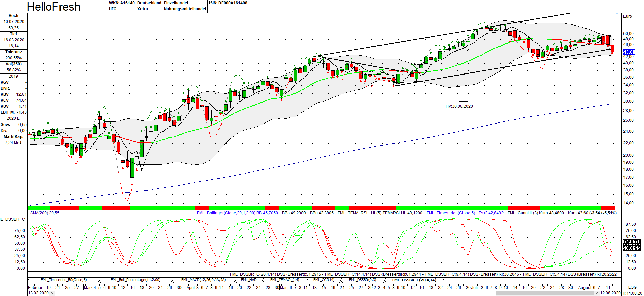Close the main price chart pane
This screenshot has width=644, height=296.
tap(619, 16)
